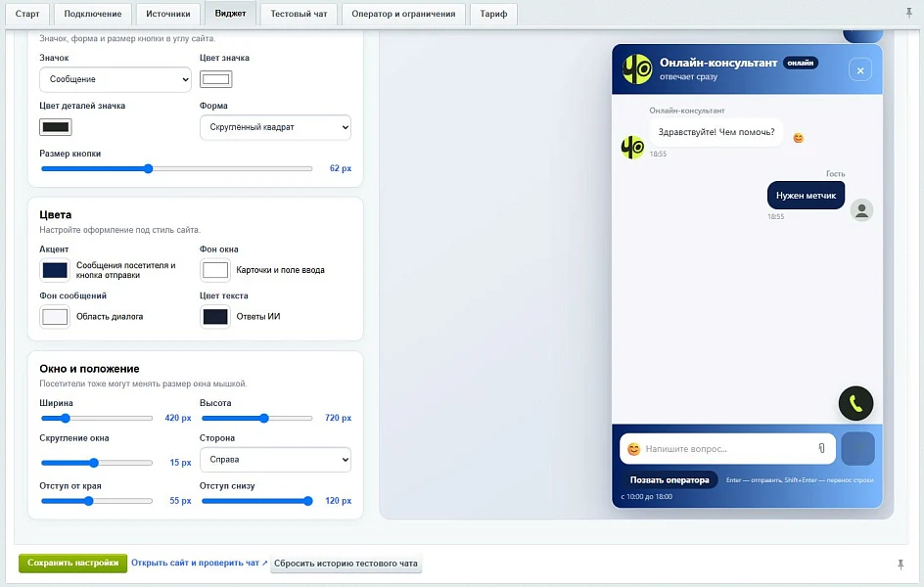This screenshot has height=587, width=924.
Task: Click the Высота slider
Action: [256, 419]
